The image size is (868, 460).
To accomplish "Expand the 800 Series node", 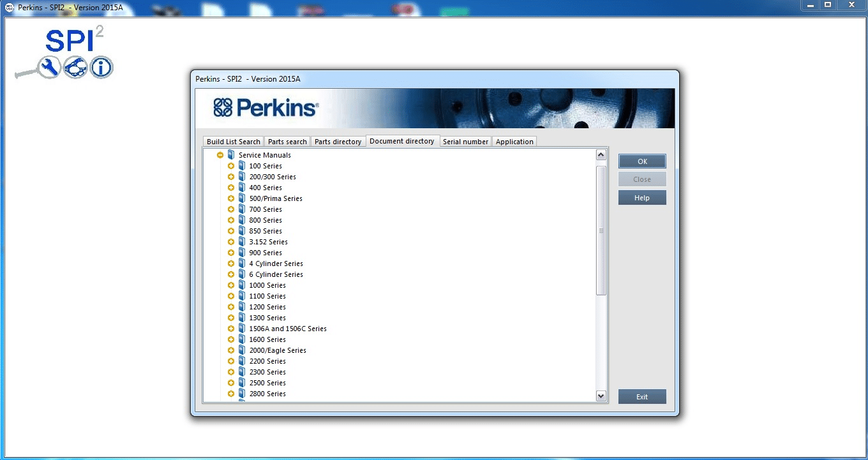I will 231,220.
